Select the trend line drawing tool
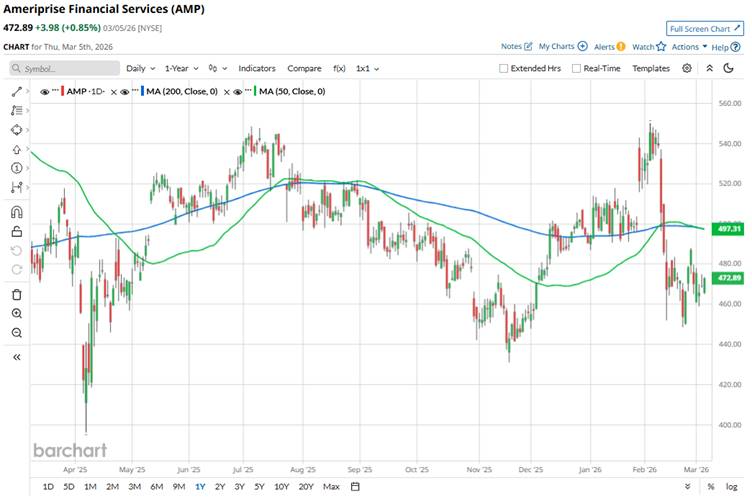Viewport: 752px width, 501px height. point(16,91)
